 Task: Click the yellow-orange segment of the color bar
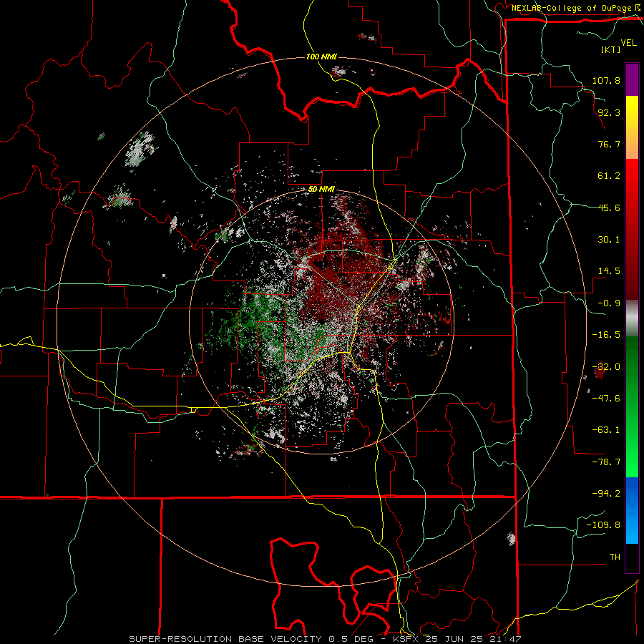(x=632, y=127)
